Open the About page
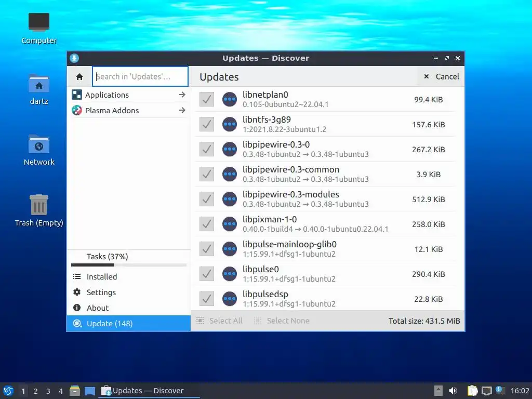Viewport: 532px width, 399px height. pyautogui.click(x=129, y=308)
